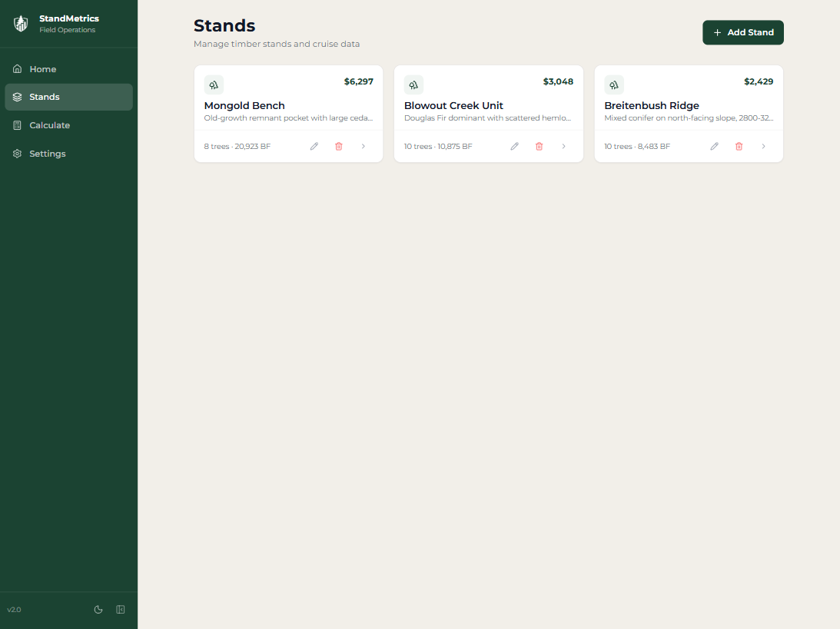The width and height of the screenshot is (840, 629).
Task: Go to Home in sidebar
Action: point(43,69)
